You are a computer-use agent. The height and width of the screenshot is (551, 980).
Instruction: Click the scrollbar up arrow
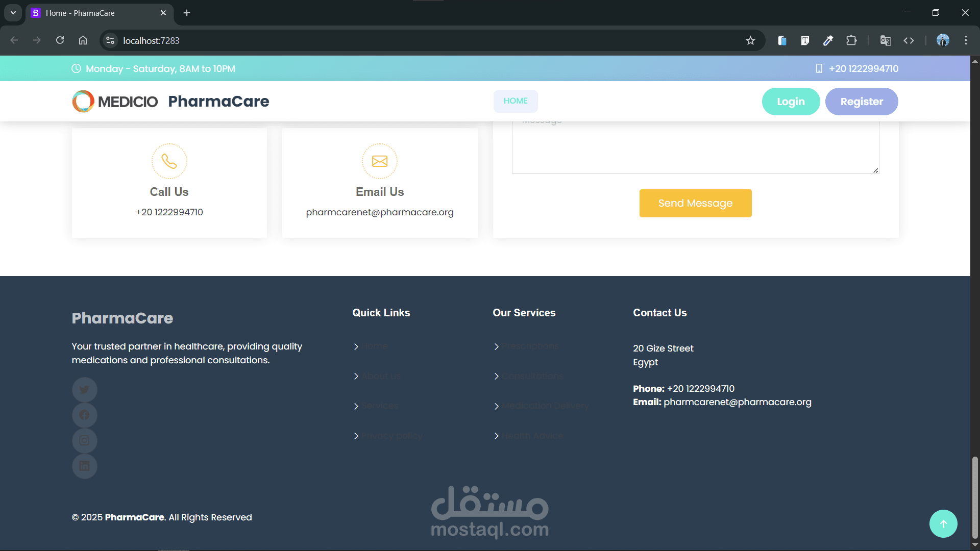(x=975, y=61)
